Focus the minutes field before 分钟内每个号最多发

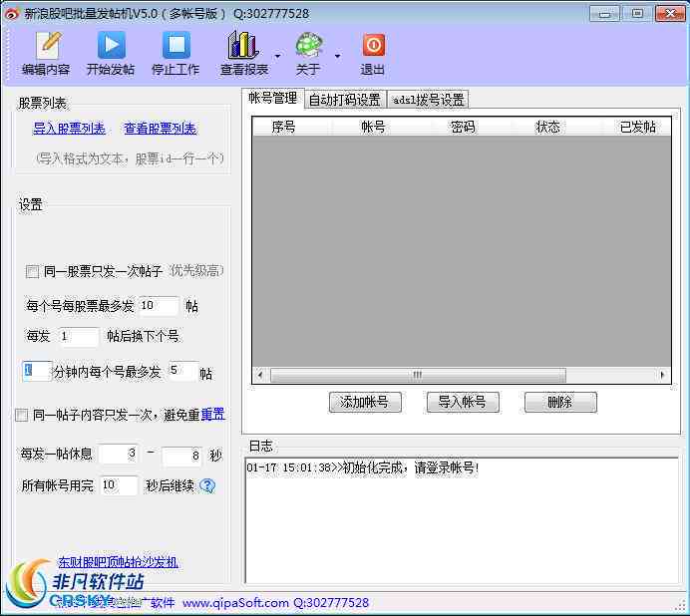point(37,372)
